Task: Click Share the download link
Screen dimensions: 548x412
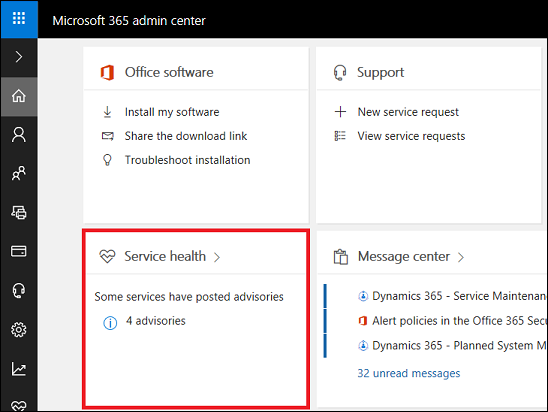Action: coord(186,136)
